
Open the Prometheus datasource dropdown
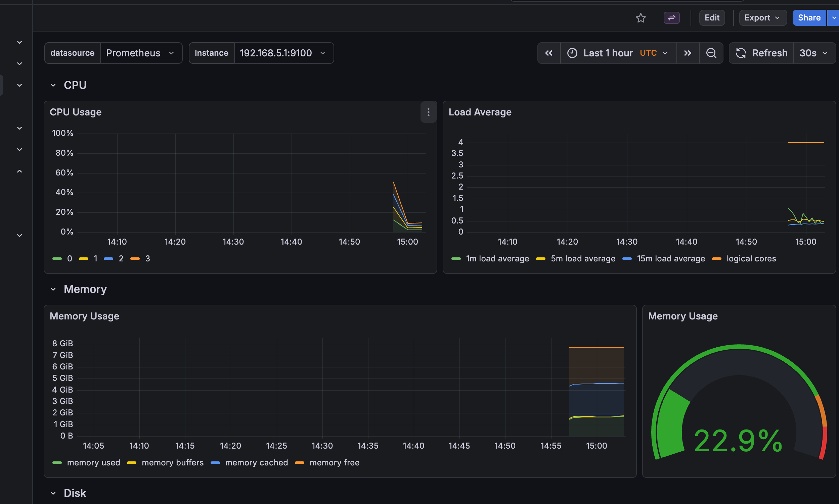pyautogui.click(x=141, y=53)
